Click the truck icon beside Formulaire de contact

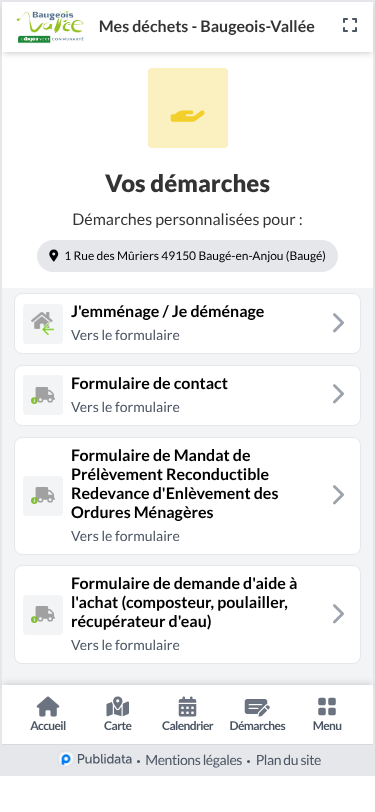(43, 395)
